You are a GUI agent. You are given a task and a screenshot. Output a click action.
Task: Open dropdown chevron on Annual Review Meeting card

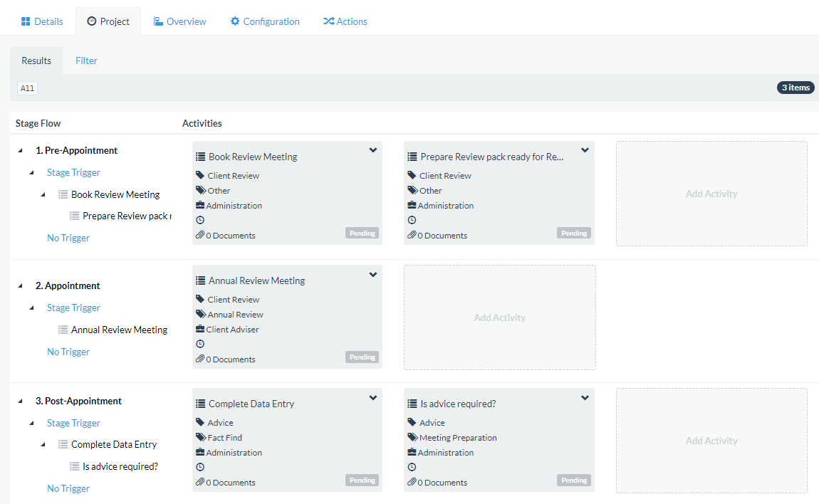point(372,275)
